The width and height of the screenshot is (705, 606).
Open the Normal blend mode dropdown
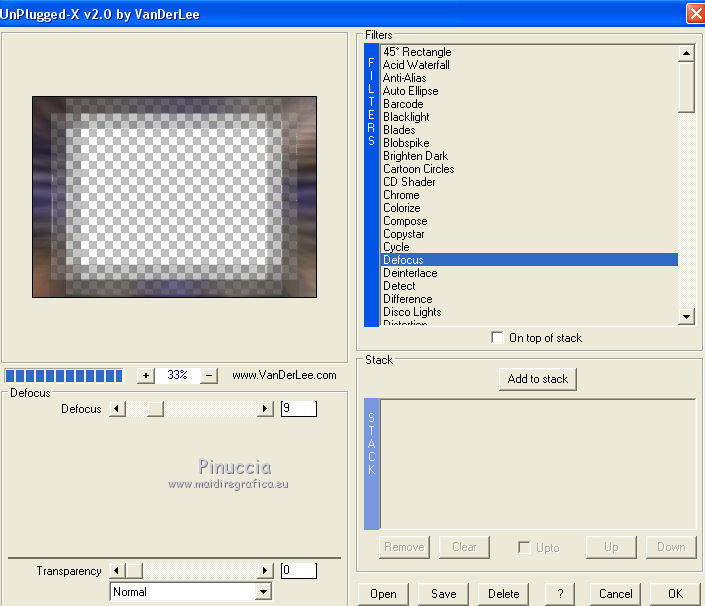(263, 592)
